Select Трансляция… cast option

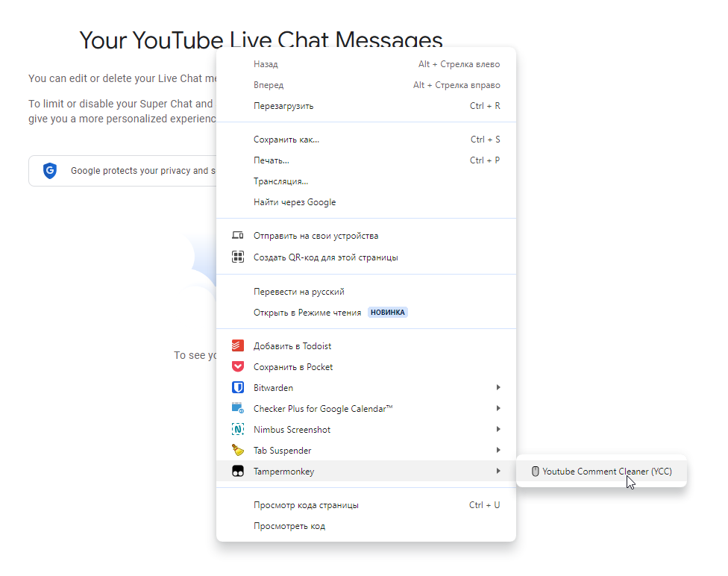365,181
